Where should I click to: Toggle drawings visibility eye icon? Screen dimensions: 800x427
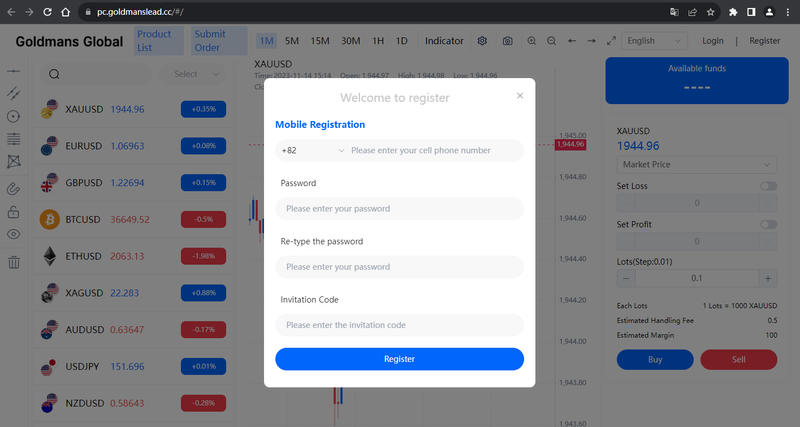click(x=14, y=234)
